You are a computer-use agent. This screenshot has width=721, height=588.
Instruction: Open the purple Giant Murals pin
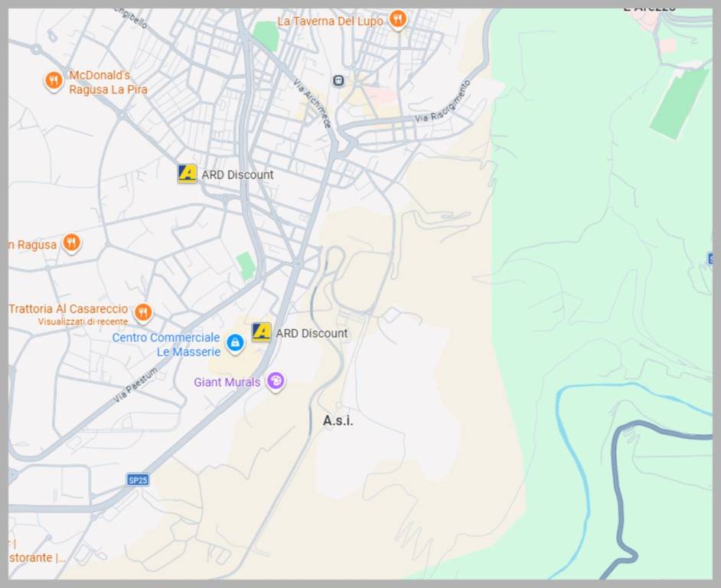[x=276, y=381]
